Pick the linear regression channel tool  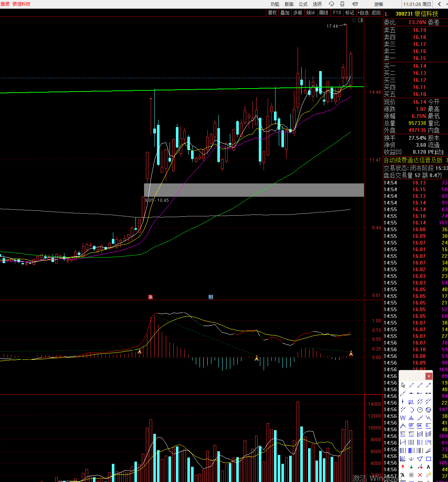coord(420,434)
